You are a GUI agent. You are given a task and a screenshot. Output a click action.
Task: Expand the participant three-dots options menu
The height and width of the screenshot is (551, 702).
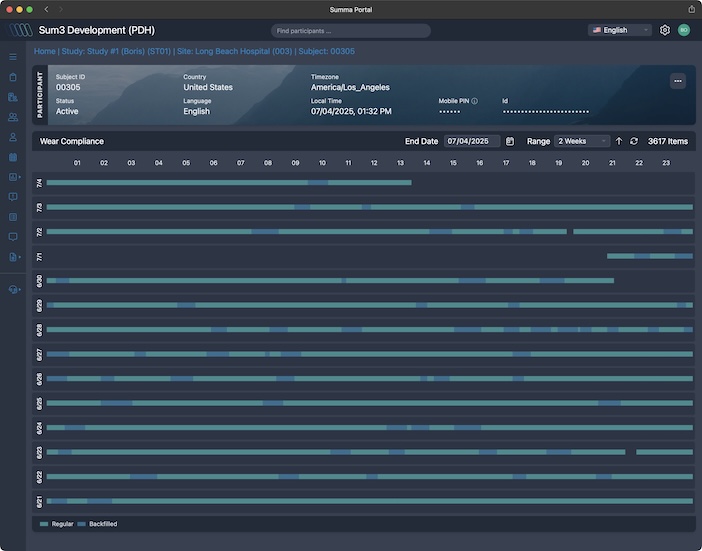coord(678,81)
